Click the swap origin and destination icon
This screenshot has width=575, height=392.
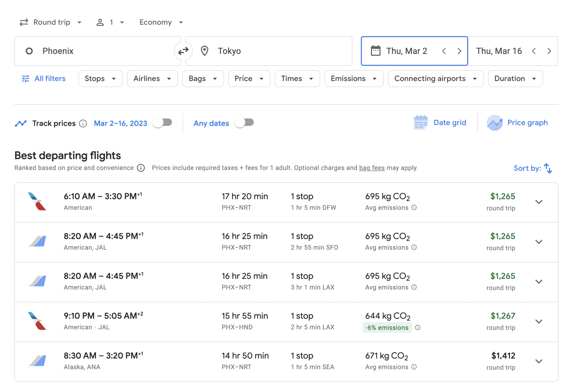pos(184,51)
